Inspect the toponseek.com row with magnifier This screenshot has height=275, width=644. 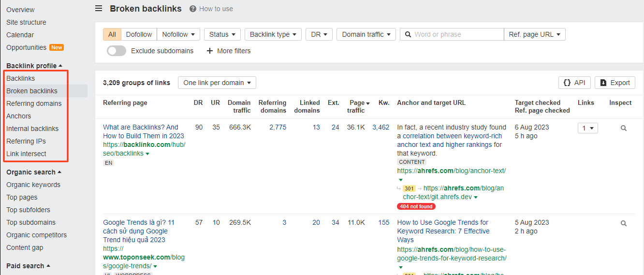(x=624, y=223)
